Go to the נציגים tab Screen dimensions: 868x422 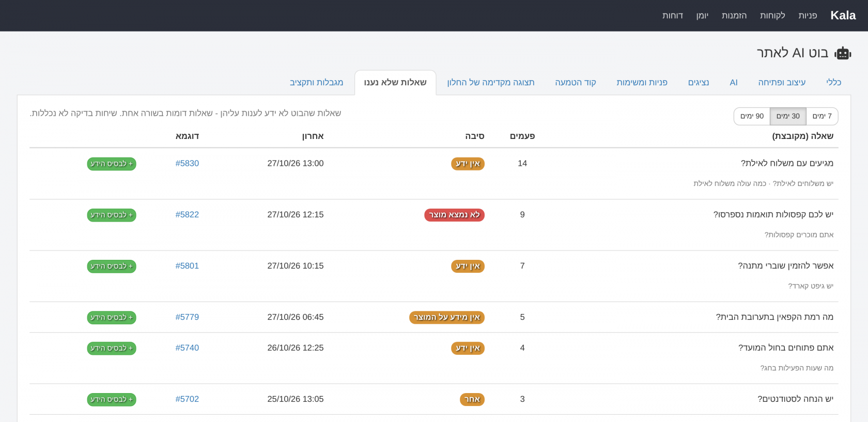[x=699, y=83]
